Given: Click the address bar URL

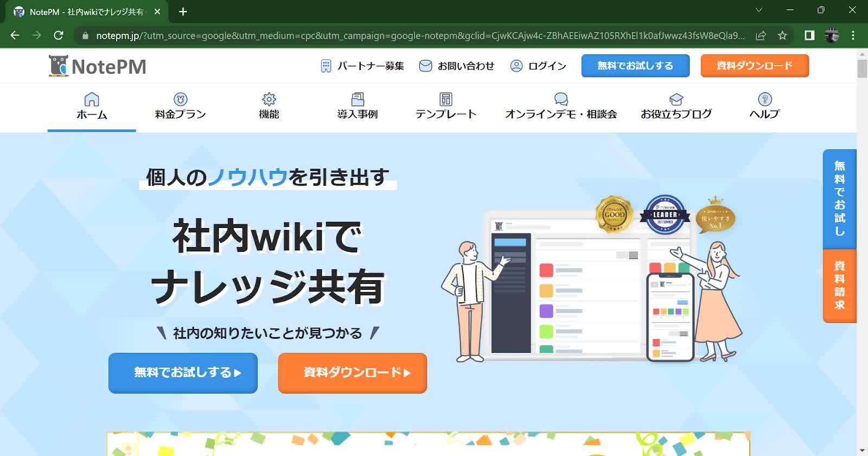Looking at the screenshot, I should 420,36.
